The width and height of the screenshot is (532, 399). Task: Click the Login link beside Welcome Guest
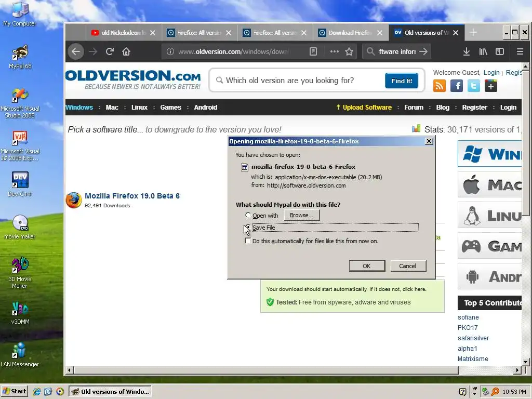(x=491, y=72)
